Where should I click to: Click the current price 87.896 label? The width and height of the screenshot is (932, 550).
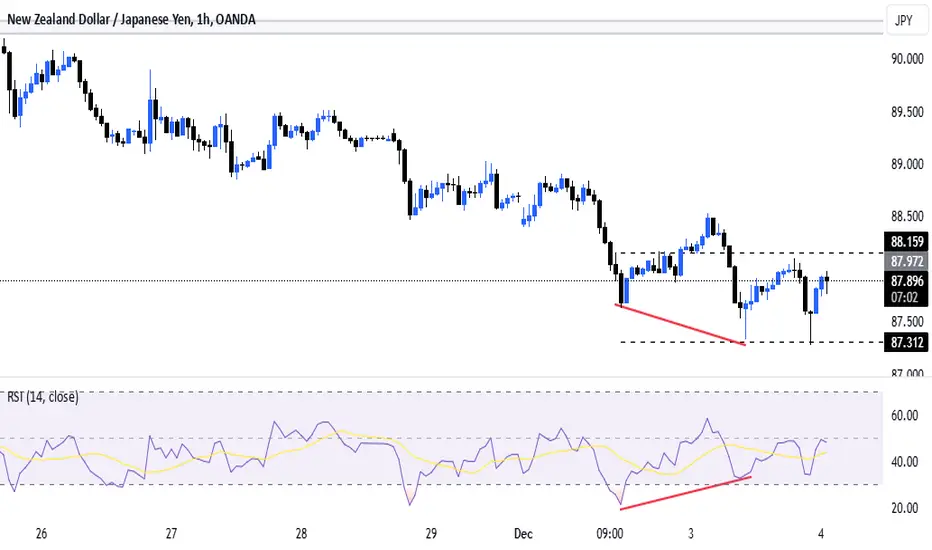click(907, 281)
